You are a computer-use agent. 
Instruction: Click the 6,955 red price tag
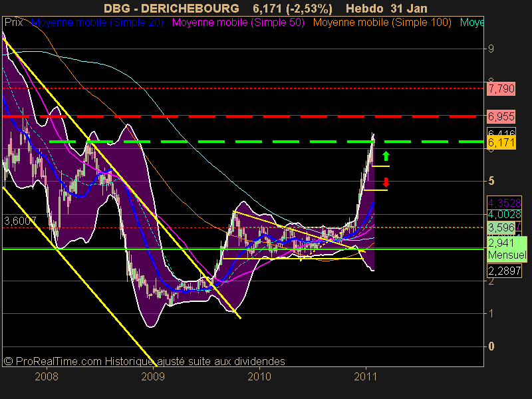click(x=501, y=117)
